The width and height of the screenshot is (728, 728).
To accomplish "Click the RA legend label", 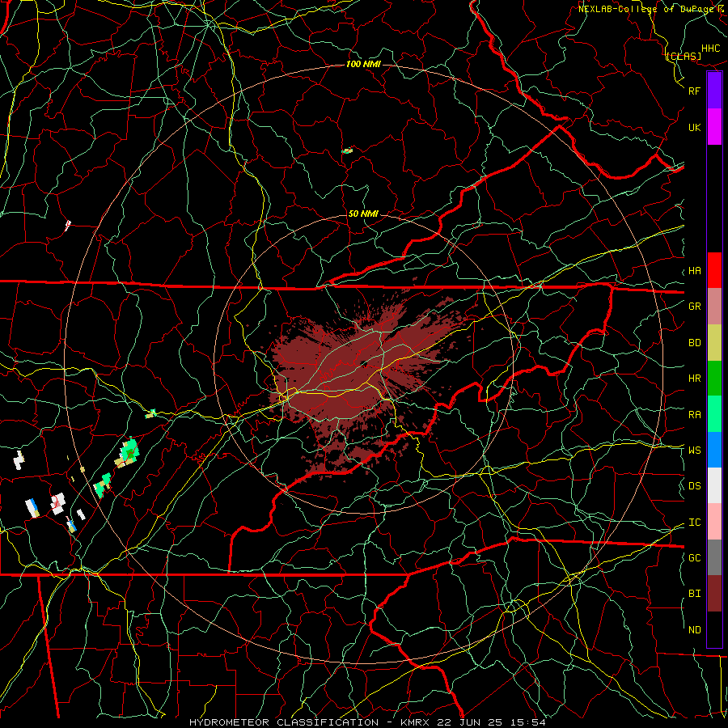I will [694, 415].
